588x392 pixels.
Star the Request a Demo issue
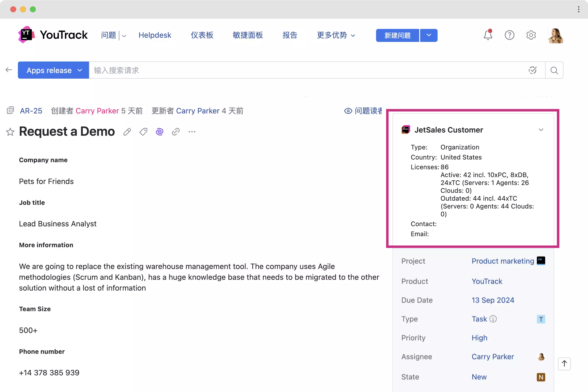click(x=10, y=132)
